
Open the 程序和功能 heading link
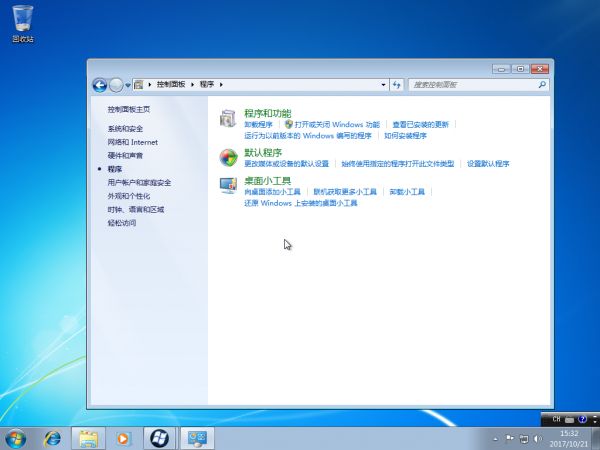tap(268, 113)
